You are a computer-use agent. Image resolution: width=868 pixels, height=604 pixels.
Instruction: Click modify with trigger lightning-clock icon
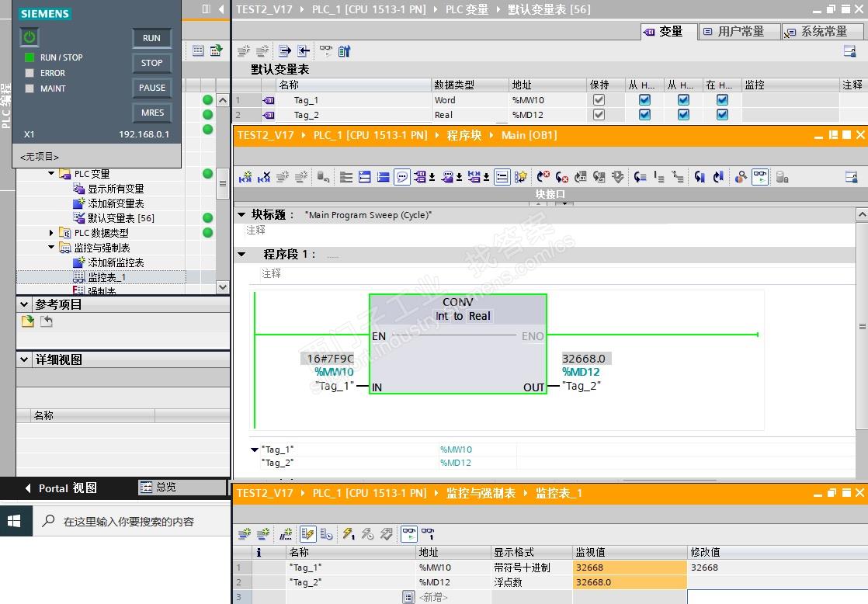367,534
